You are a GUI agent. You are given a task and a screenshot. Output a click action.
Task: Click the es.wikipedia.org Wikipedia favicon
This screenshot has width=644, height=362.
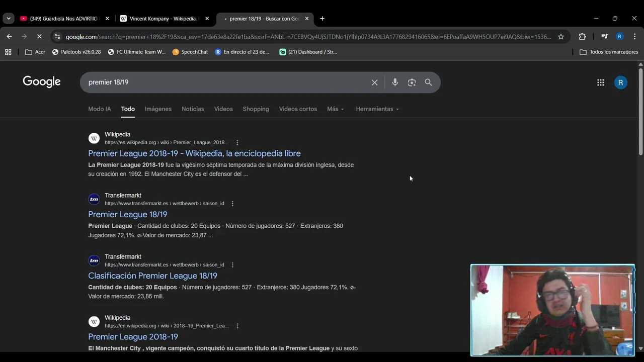coord(94,138)
